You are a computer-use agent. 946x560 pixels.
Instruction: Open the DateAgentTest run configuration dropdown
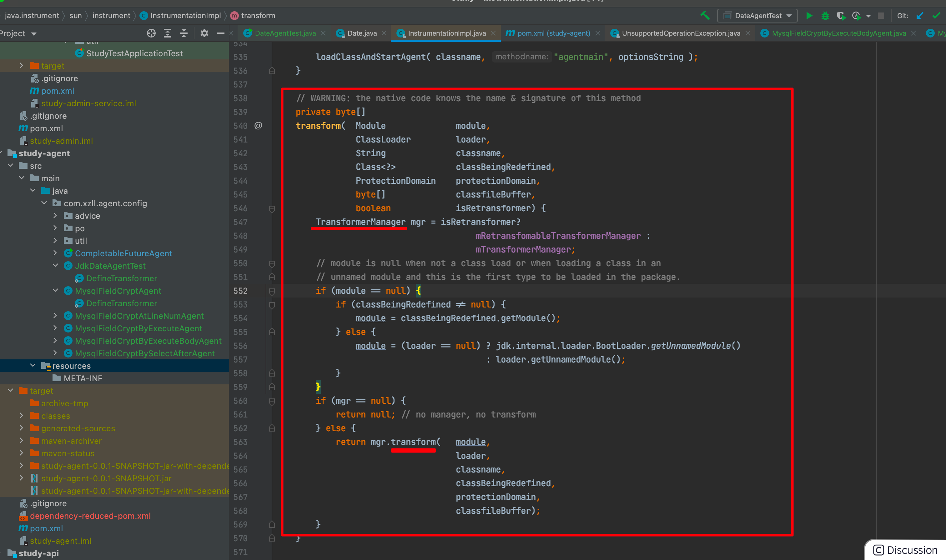(x=757, y=16)
